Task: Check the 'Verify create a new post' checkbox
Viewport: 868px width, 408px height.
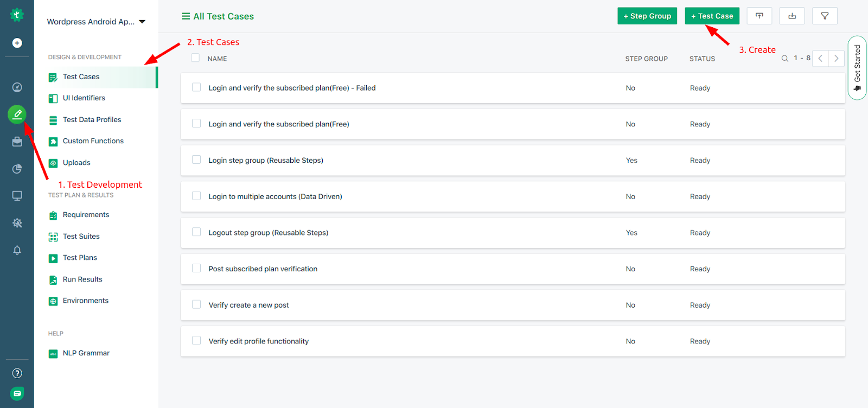Action: click(196, 305)
